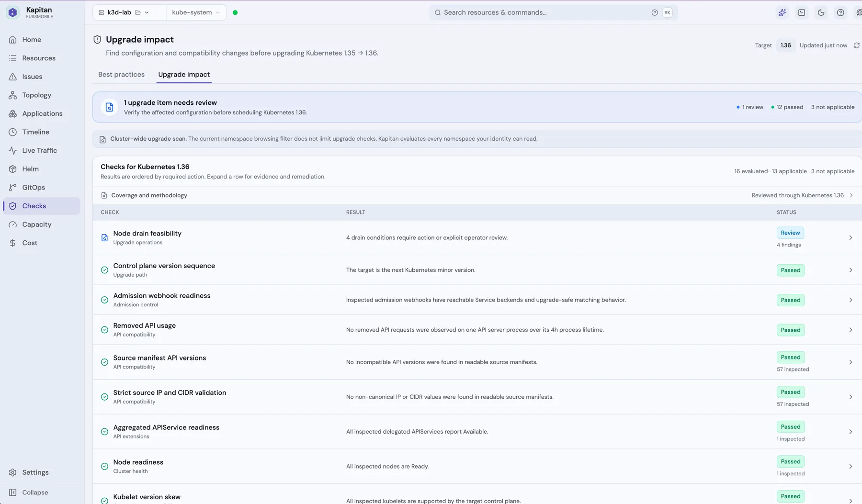Open Capacity gauge icon

pos(13,224)
